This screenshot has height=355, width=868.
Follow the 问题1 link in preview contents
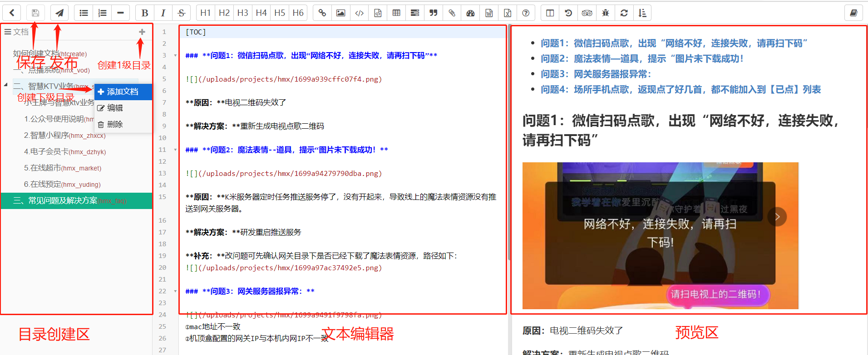(674, 43)
